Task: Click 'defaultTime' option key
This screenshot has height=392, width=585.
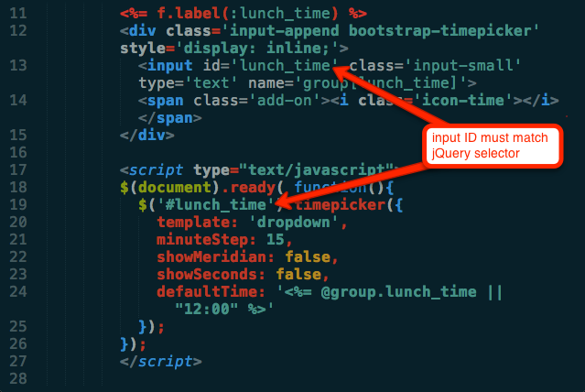Action: tap(206, 292)
